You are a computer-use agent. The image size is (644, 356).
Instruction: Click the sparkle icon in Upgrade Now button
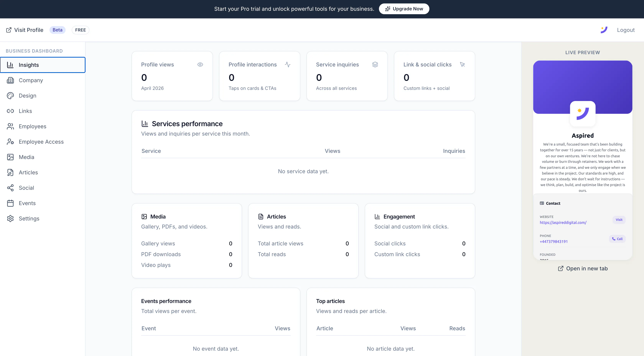388,9
